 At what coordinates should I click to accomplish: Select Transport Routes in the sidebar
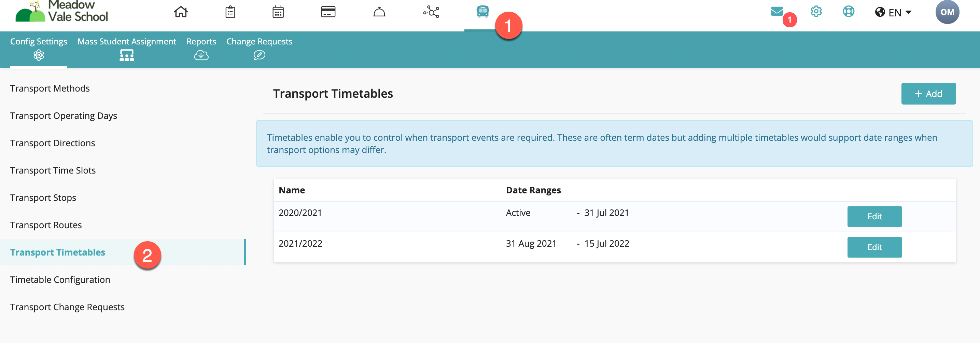[x=46, y=225]
